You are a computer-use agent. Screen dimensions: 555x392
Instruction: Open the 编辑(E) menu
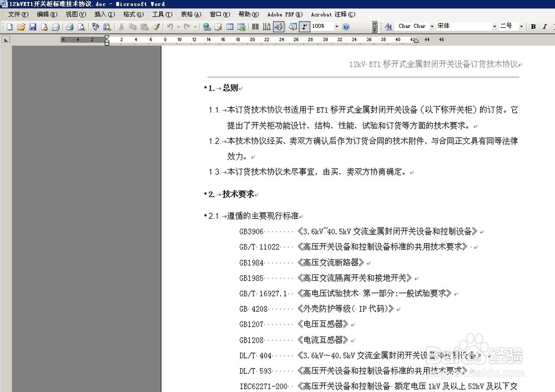[x=47, y=14]
